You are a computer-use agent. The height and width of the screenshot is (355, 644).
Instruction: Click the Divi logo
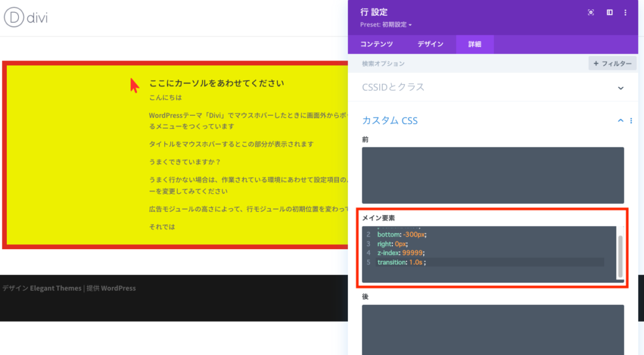(x=26, y=18)
